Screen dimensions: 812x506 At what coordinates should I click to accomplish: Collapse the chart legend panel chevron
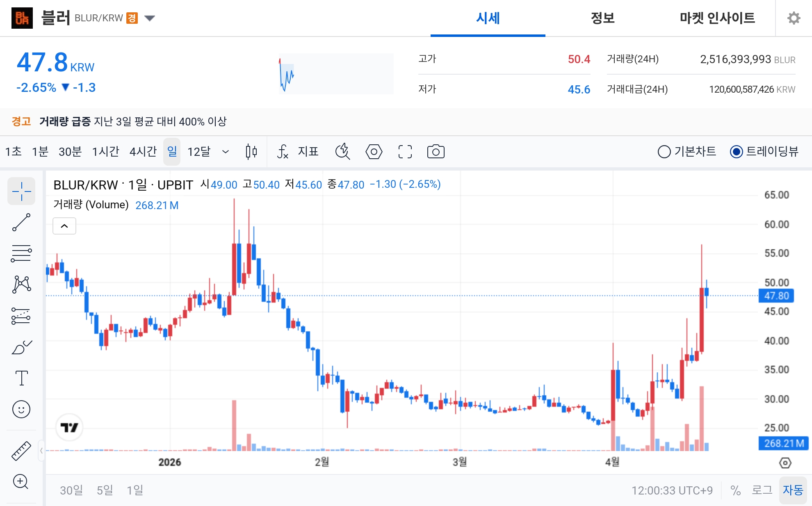coord(64,226)
